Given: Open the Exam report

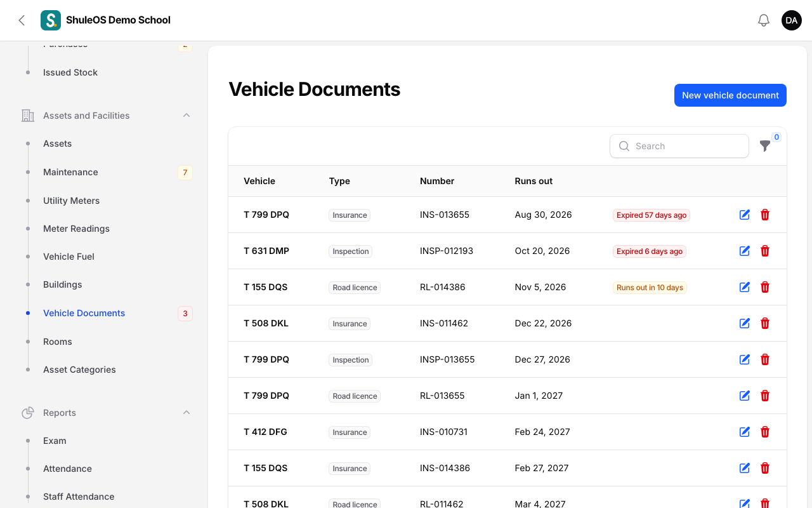Looking at the screenshot, I should (x=55, y=441).
